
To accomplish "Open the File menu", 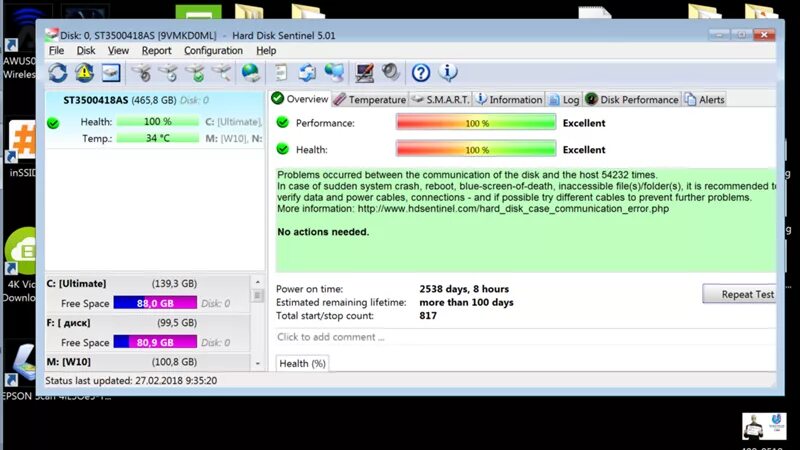I will click(x=56, y=51).
